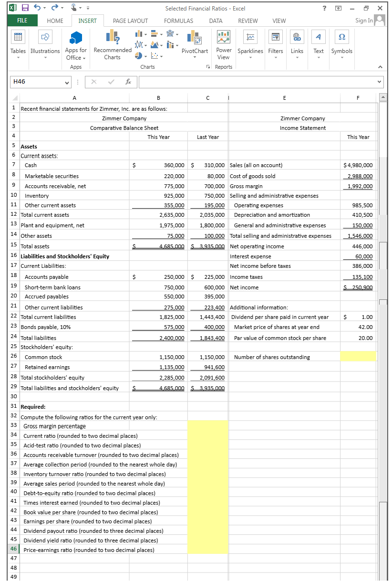Switch to the PAGE LAYOUT tab
This screenshot has height=583, width=392.
(x=130, y=21)
